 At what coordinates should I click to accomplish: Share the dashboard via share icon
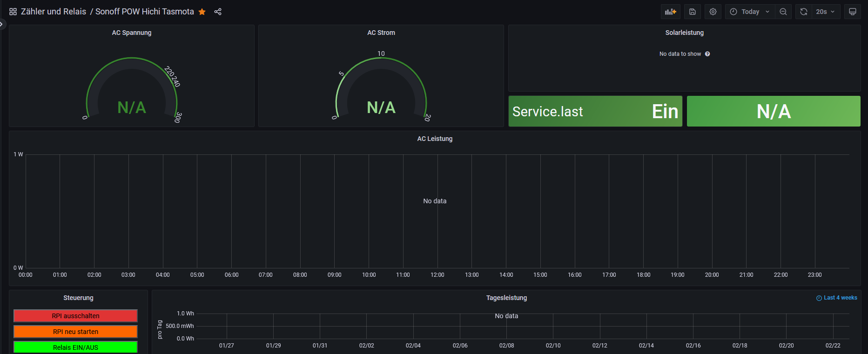point(218,12)
